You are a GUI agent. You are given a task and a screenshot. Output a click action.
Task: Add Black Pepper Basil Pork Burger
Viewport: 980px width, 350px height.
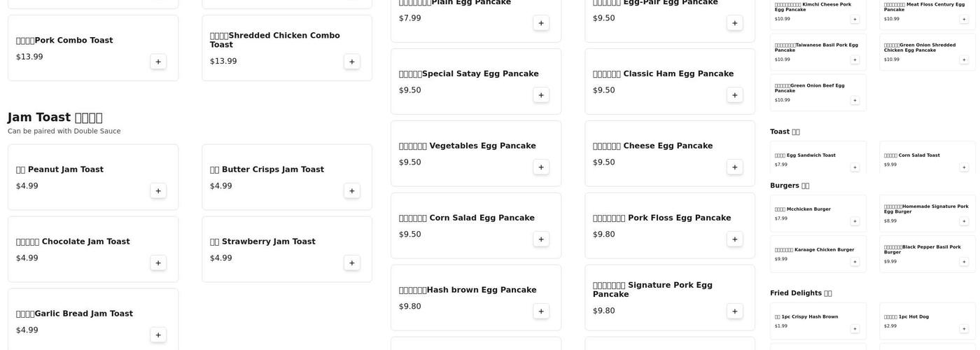click(964, 262)
